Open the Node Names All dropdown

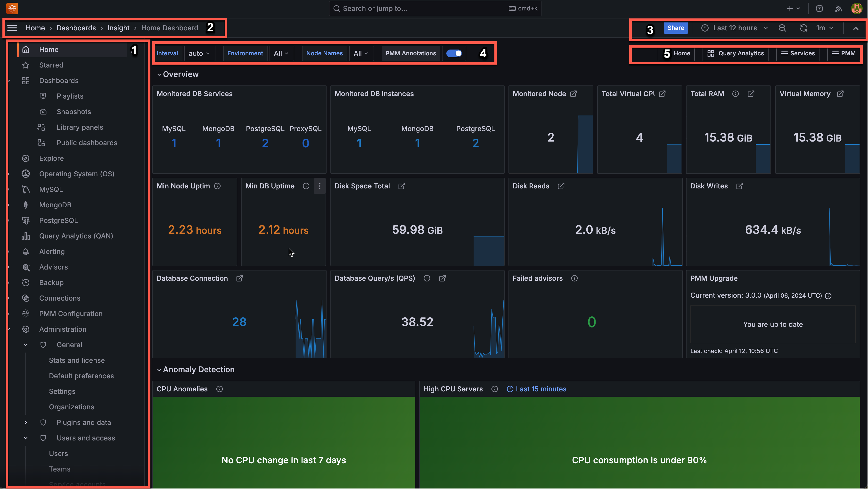pos(361,53)
